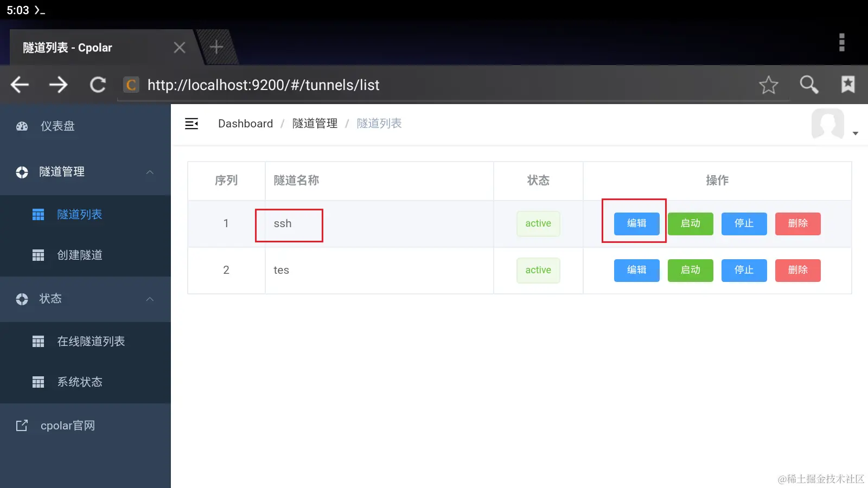Click 隧道列表 in the breadcrumb
Screen dimensions: 868x488
[x=379, y=124]
